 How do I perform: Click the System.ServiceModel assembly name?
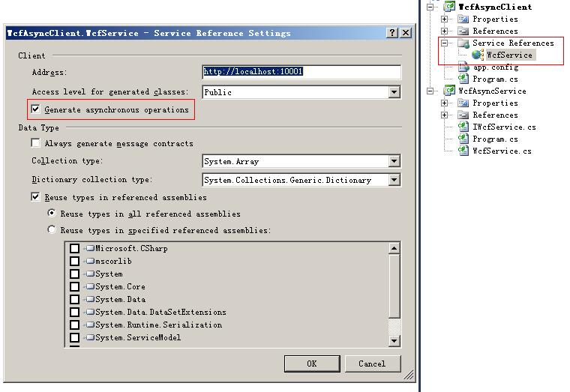coord(138,337)
